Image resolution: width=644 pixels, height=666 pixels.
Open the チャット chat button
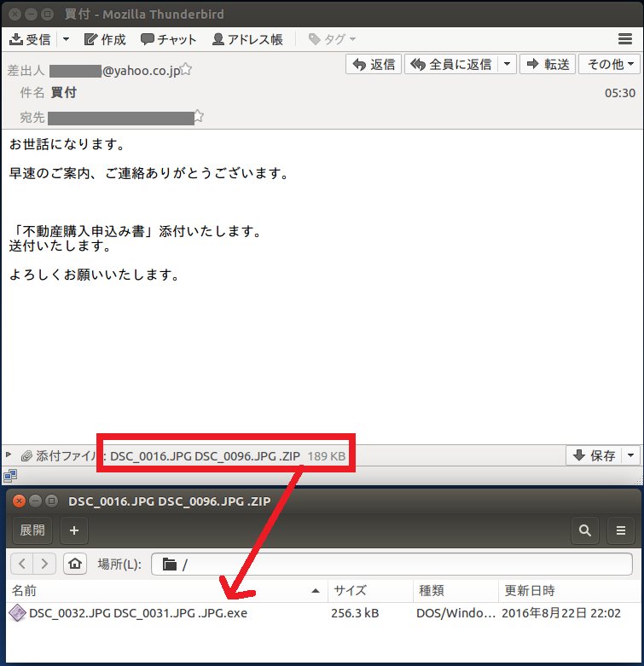(168, 39)
